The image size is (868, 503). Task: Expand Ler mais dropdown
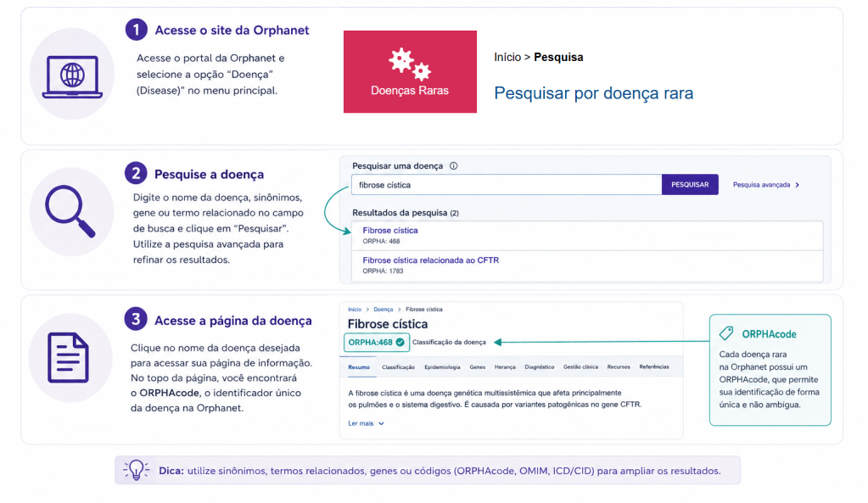(x=366, y=423)
